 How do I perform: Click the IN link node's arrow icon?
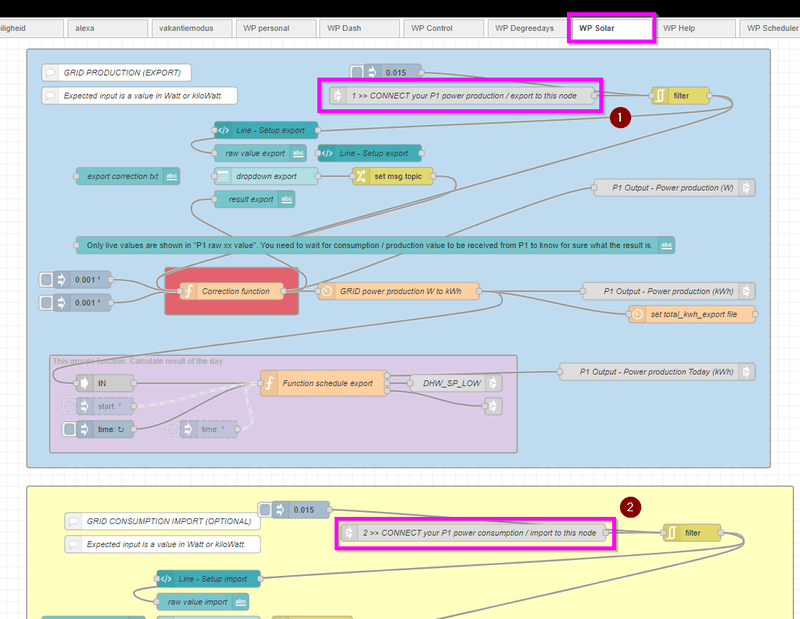point(84,383)
